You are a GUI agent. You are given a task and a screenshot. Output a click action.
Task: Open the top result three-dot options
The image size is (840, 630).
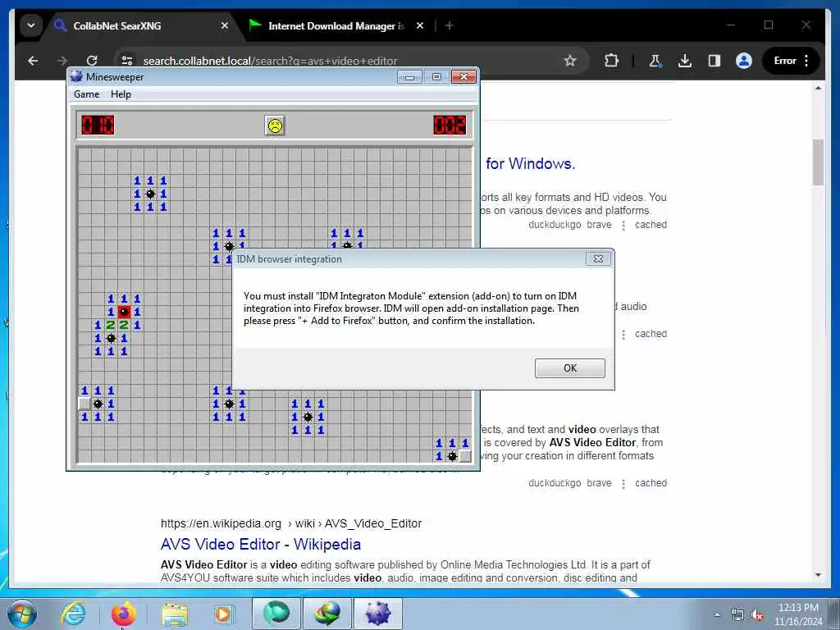pyautogui.click(x=623, y=225)
